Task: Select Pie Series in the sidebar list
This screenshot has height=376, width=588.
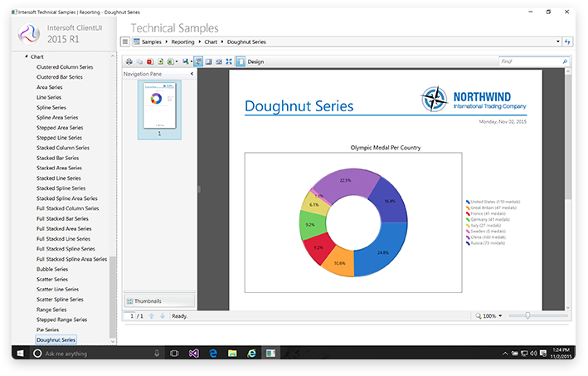Action: coord(48,330)
